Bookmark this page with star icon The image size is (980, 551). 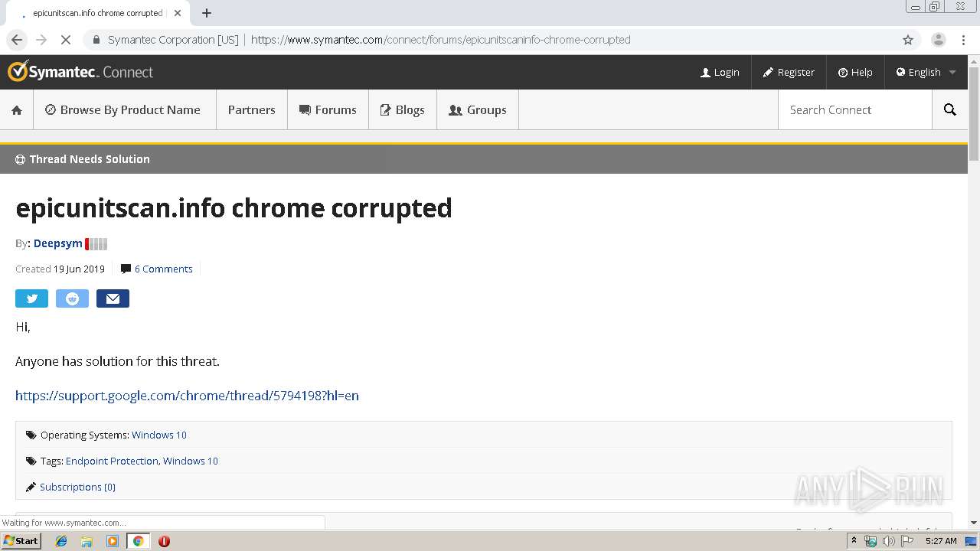pos(908,40)
